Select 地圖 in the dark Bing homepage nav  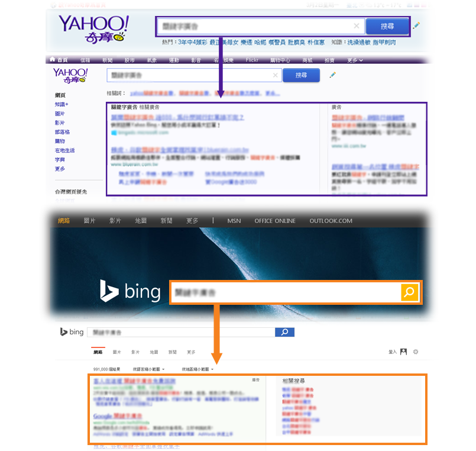(141, 221)
